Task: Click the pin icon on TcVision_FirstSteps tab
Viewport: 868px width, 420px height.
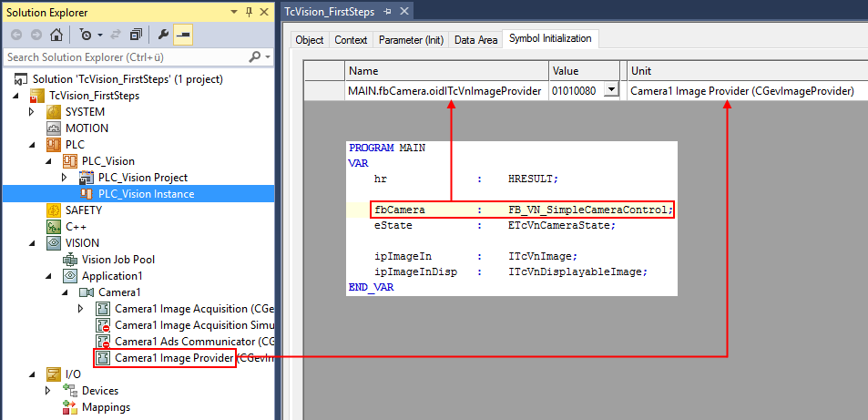Action: point(387,12)
